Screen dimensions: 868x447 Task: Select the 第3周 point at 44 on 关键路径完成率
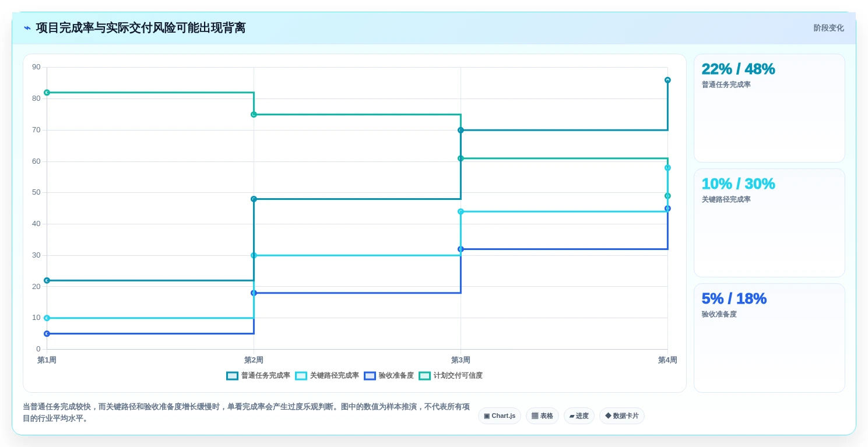[x=461, y=212]
